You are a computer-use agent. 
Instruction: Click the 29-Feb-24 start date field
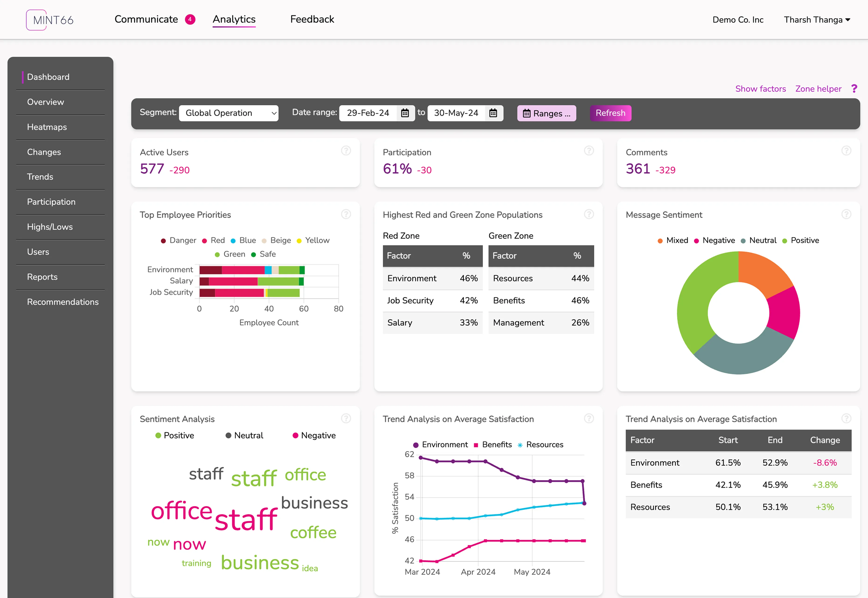[368, 113]
